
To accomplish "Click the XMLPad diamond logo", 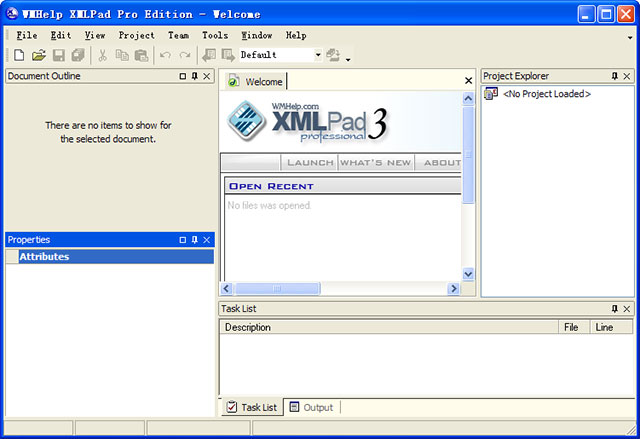I will pyautogui.click(x=246, y=121).
